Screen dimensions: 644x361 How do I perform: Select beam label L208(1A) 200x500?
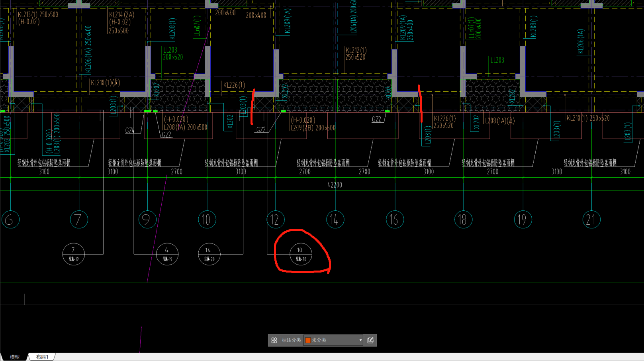(186, 127)
